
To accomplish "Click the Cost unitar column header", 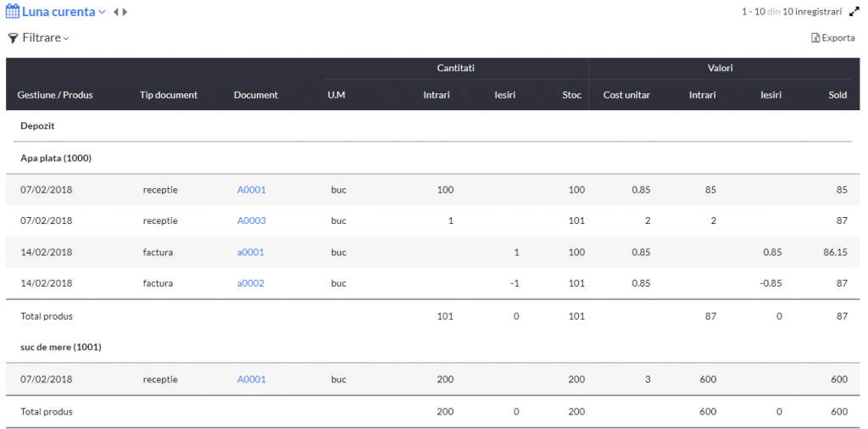I will (626, 95).
